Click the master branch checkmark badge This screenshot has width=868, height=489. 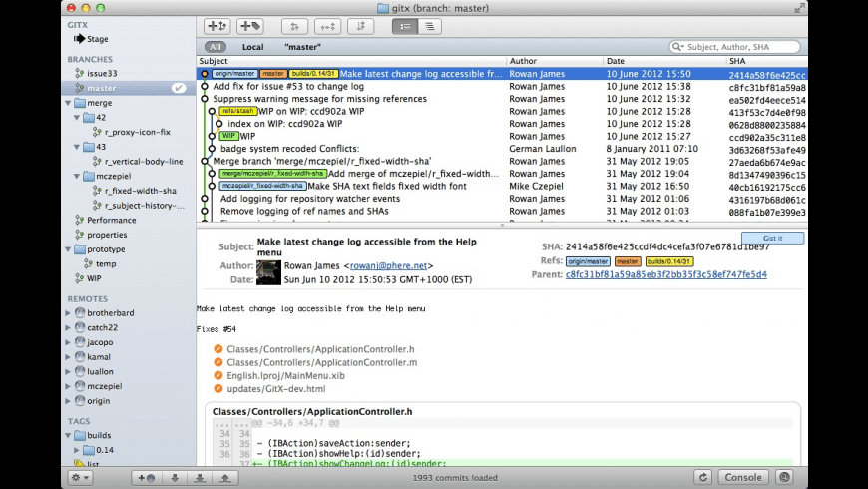point(179,88)
